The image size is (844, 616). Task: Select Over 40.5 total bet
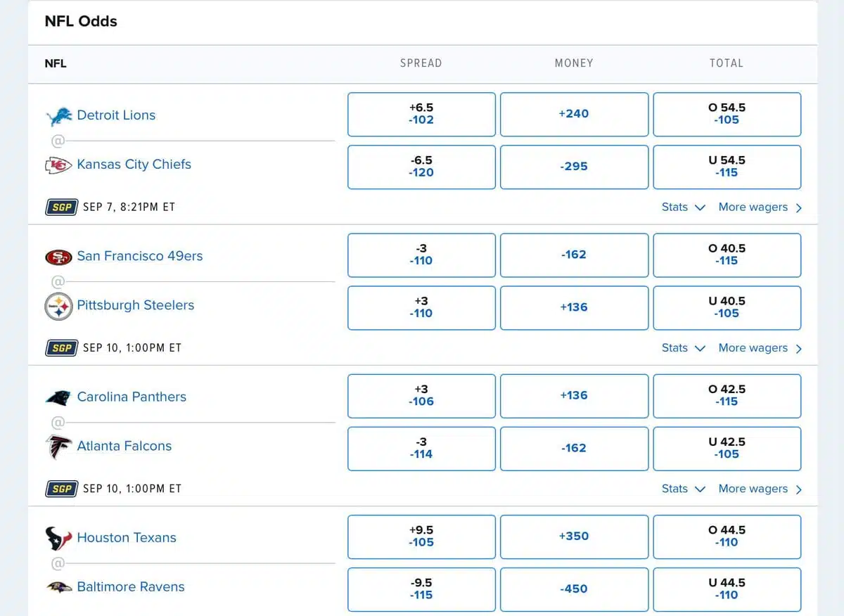pos(727,255)
